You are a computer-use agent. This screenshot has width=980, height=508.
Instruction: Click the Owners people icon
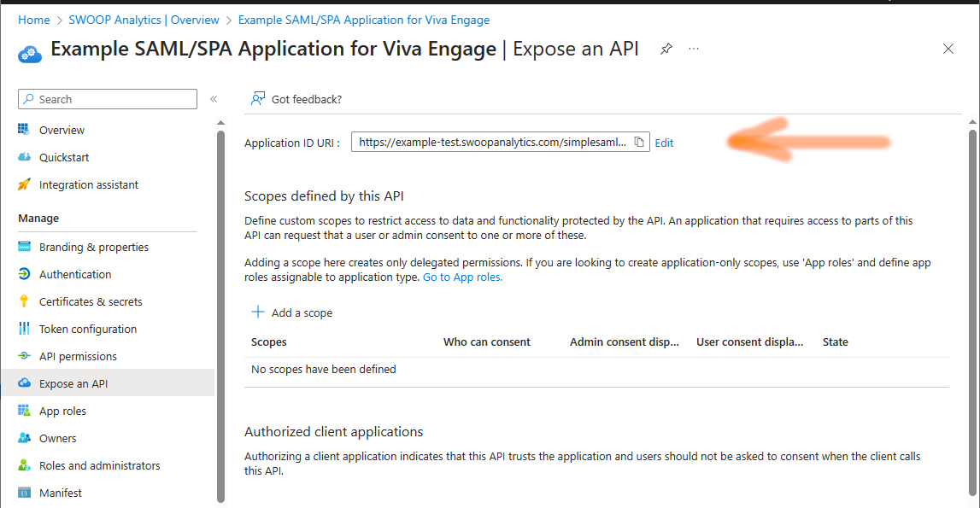point(24,437)
